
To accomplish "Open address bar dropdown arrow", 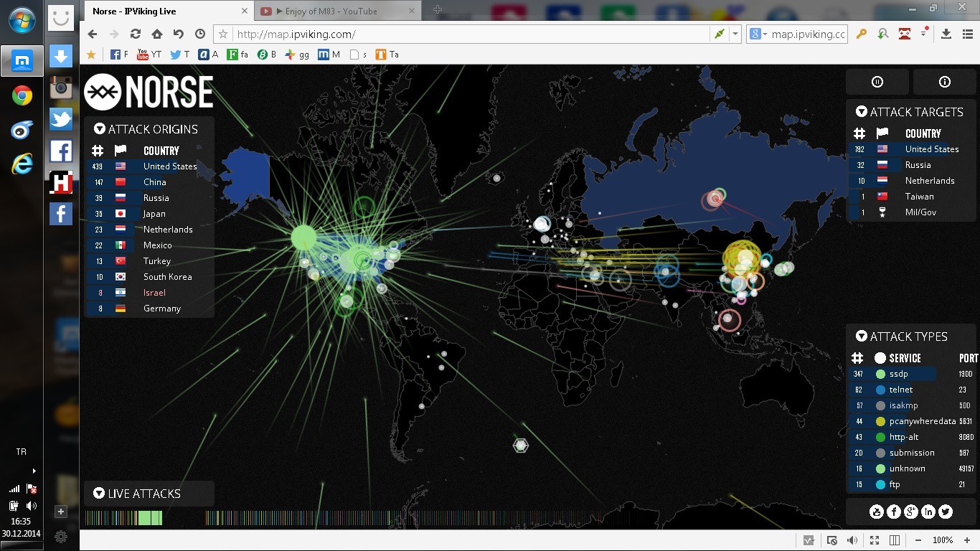I will click(x=735, y=34).
